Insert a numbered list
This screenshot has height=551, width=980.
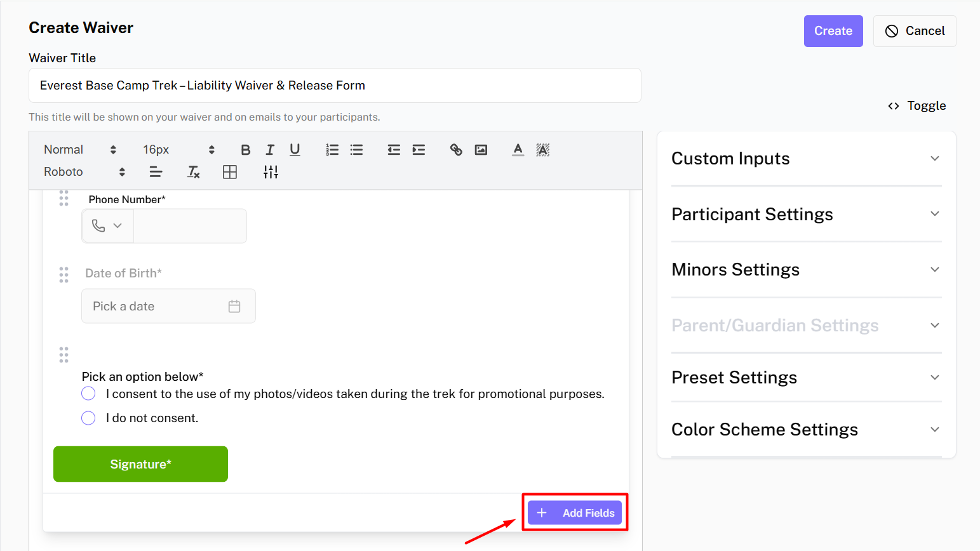click(x=332, y=150)
